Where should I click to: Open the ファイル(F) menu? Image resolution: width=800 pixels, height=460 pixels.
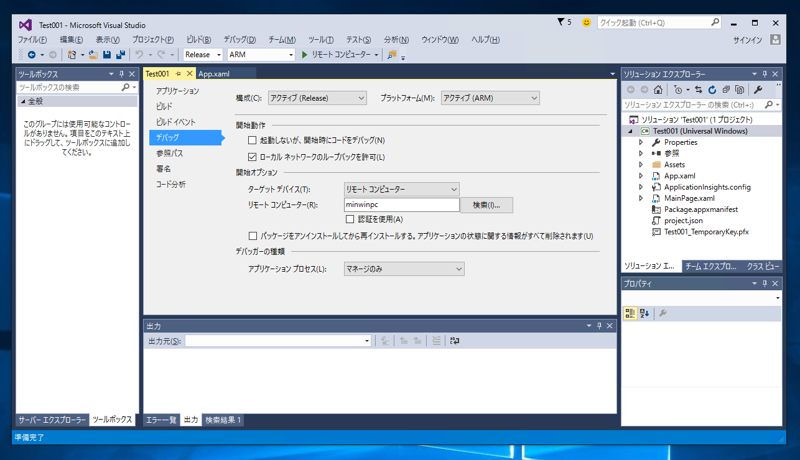[x=33, y=40]
